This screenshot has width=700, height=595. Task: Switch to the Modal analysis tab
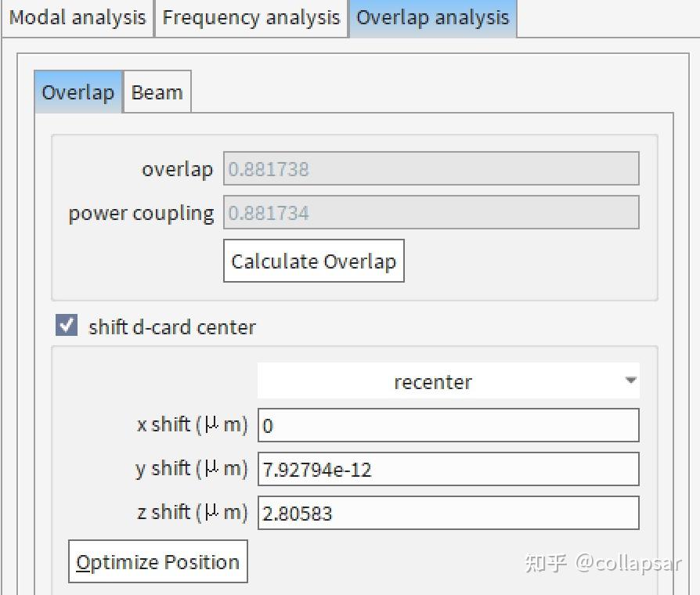(77, 18)
